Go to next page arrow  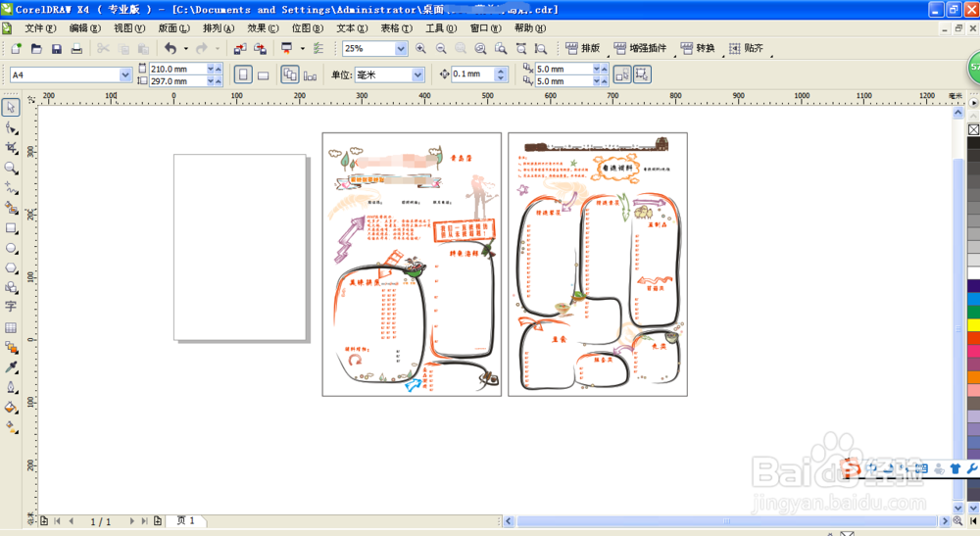click(x=132, y=521)
